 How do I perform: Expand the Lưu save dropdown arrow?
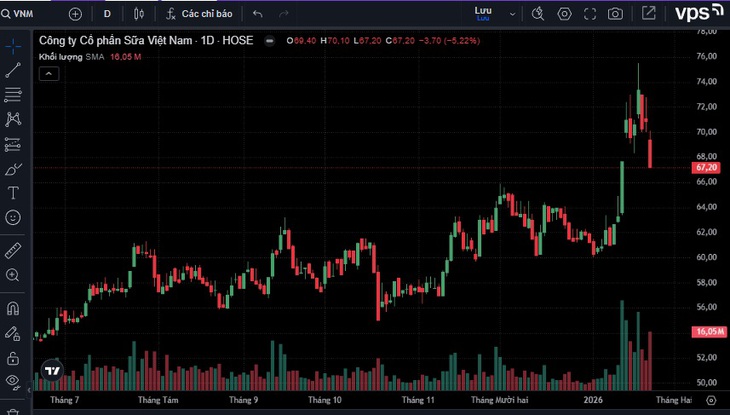point(512,14)
